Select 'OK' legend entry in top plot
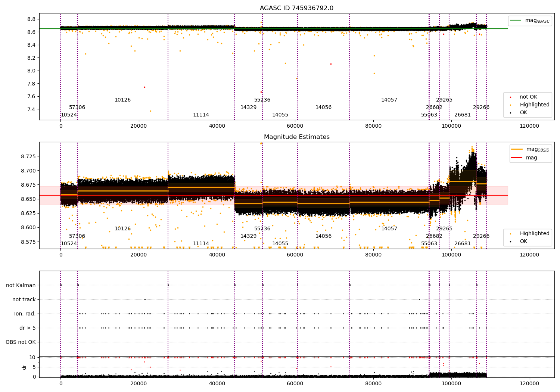The image size is (560, 392). [519, 113]
